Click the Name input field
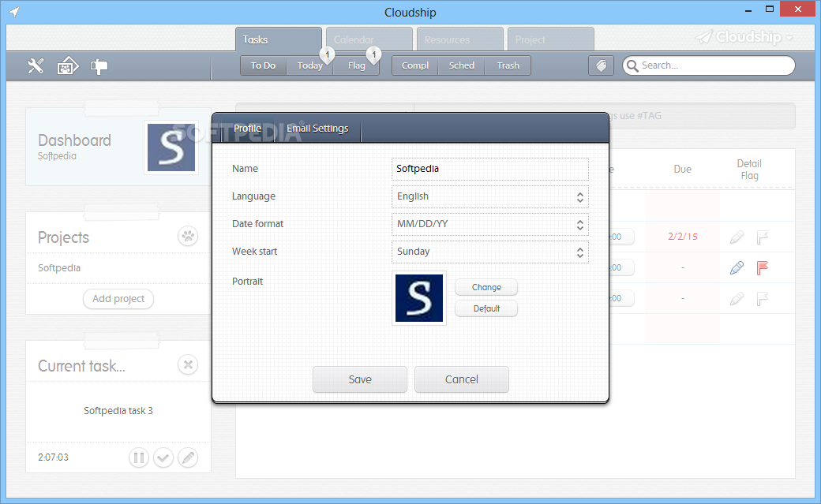The height and width of the screenshot is (504, 821). (x=489, y=169)
